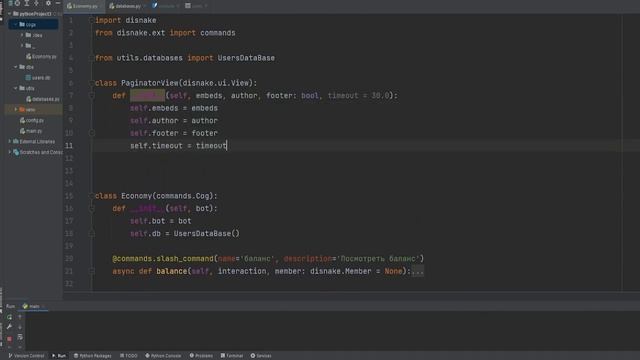Collapse the utils folder
Image resolution: width=640 pixels, height=360 pixels.
pyautogui.click(x=16, y=88)
